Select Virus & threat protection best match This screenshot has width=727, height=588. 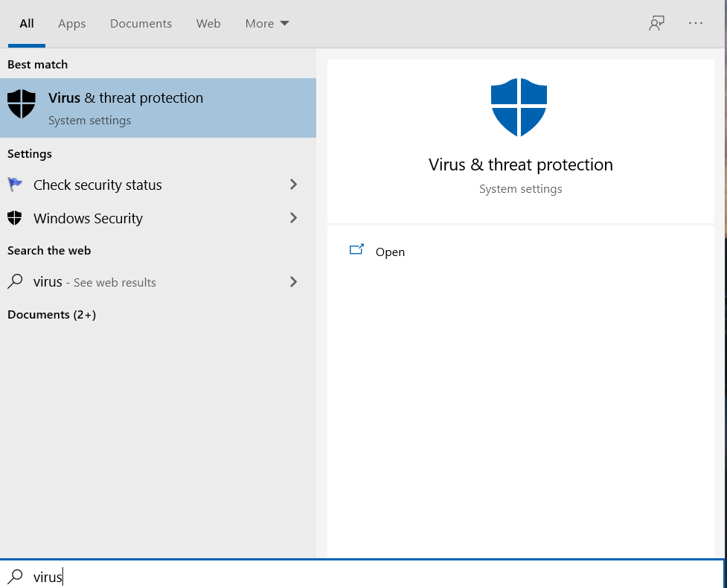pos(158,108)
